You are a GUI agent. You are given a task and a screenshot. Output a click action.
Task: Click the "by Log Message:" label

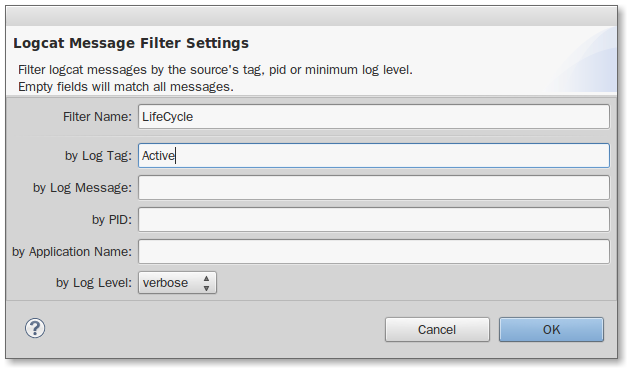coord(82,188)
